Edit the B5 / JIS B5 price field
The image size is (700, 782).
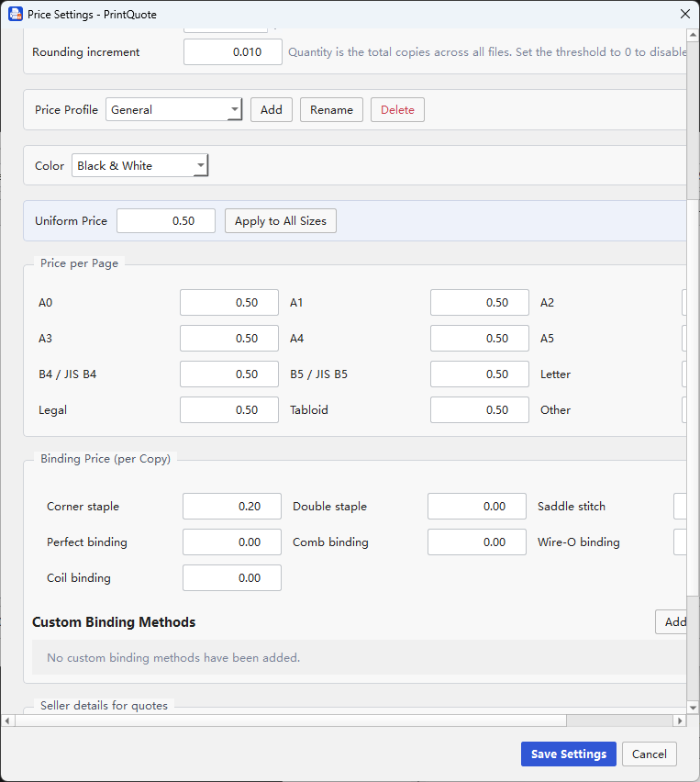click(x=480, y=374)
